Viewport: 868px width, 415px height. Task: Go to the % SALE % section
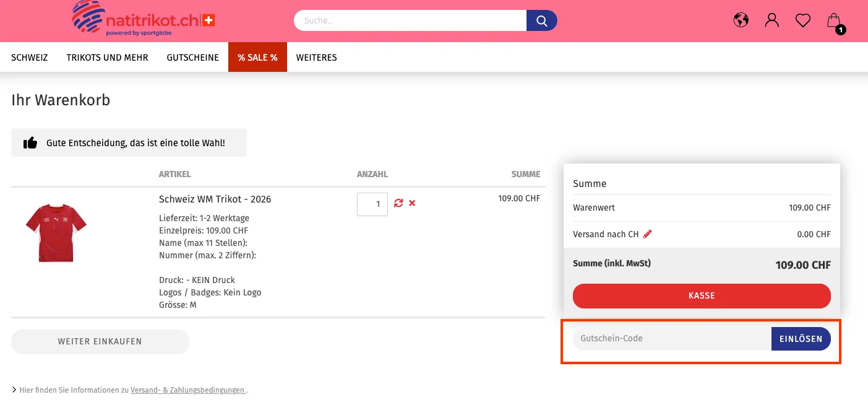[x=257, y=58]
